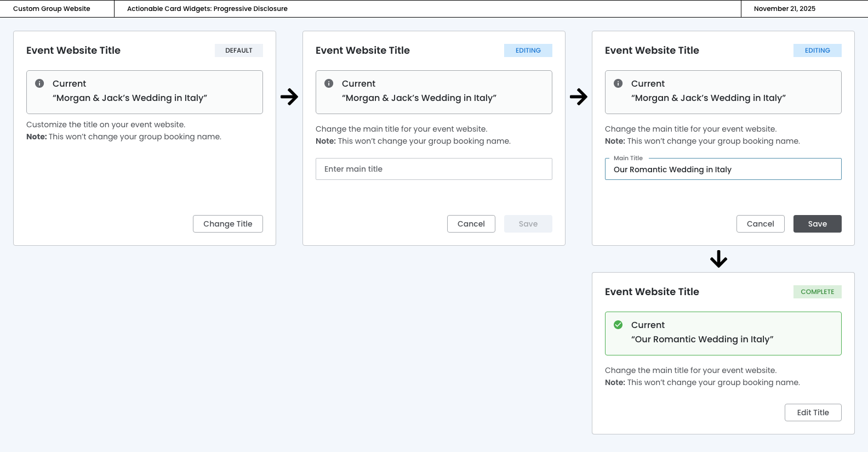Click the right arrow between the two EDITING cards
The height and width of the screenshot is (452, 868).
[579, 97]
